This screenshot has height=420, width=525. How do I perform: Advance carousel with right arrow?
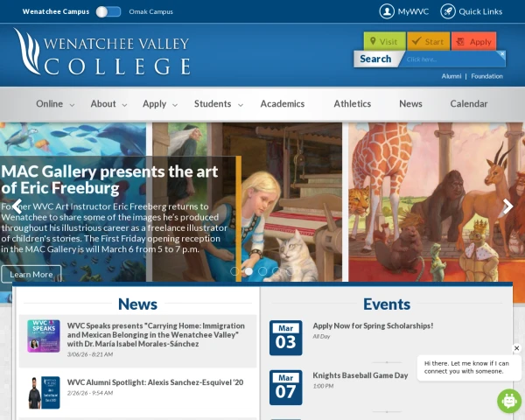coord(507,207)
